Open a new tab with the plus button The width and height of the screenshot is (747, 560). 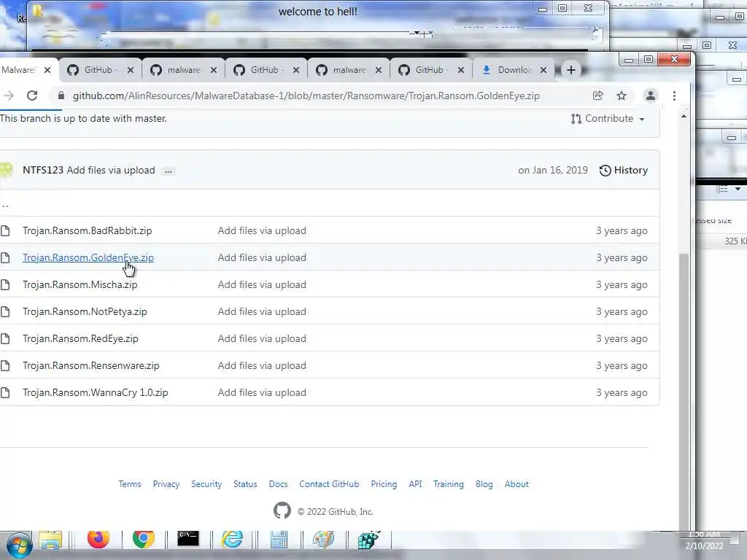point(570,70)
